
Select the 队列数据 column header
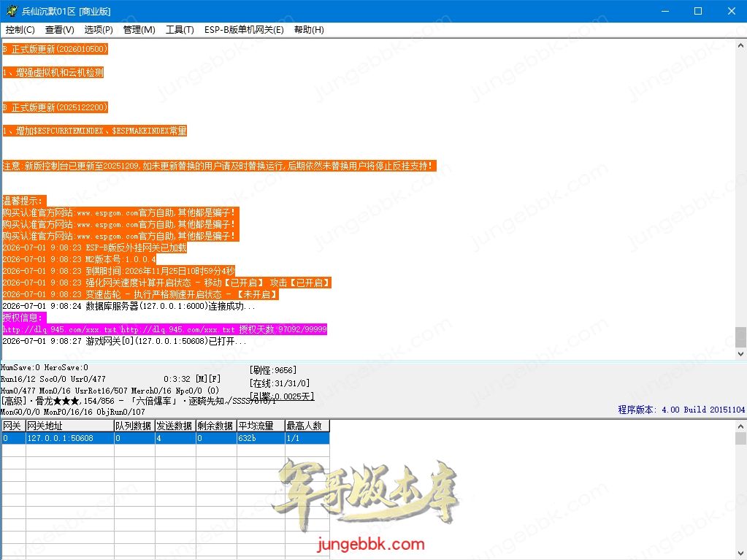[134, 426]
